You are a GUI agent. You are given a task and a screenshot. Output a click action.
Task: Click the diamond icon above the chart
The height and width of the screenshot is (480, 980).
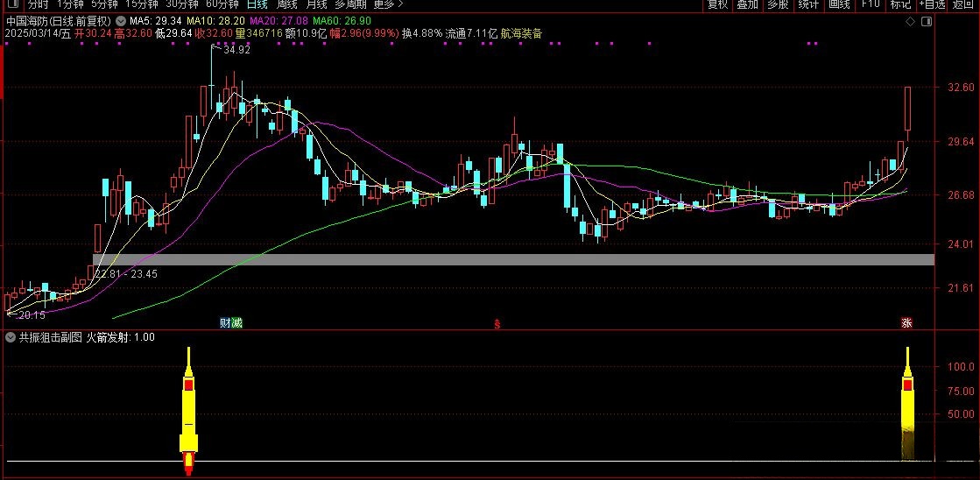pyautogui.click(x=912, y=19)
